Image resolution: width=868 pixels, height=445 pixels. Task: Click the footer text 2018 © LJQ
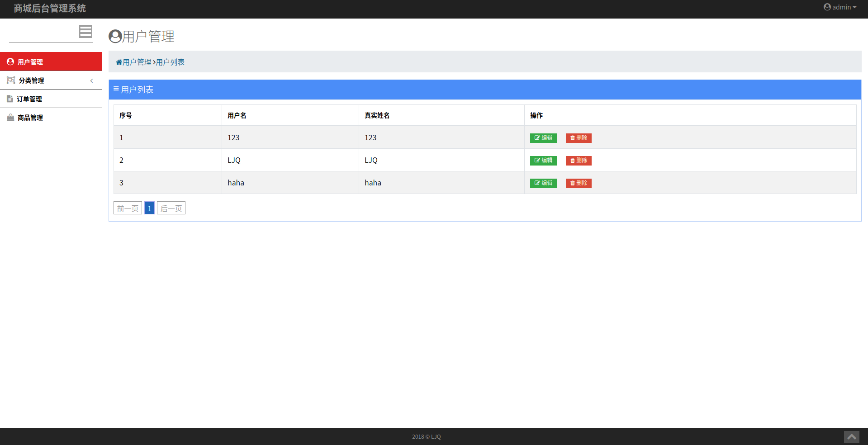tap(427, 437)
